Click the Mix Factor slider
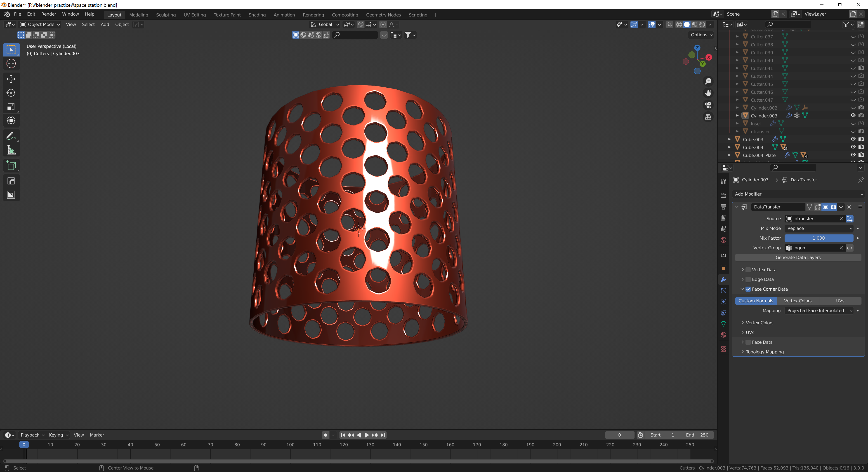 click(x=818, y=238)
